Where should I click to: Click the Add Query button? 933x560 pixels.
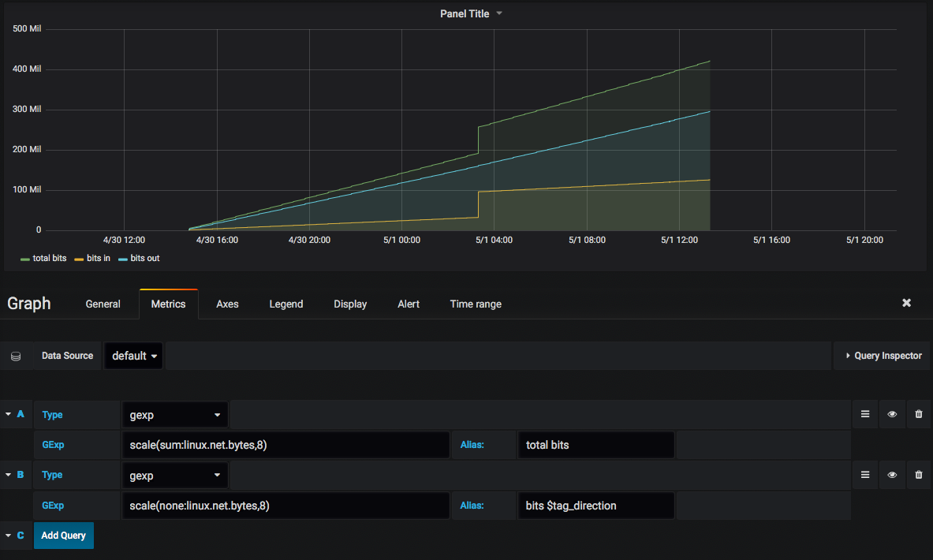pos(63,536)
